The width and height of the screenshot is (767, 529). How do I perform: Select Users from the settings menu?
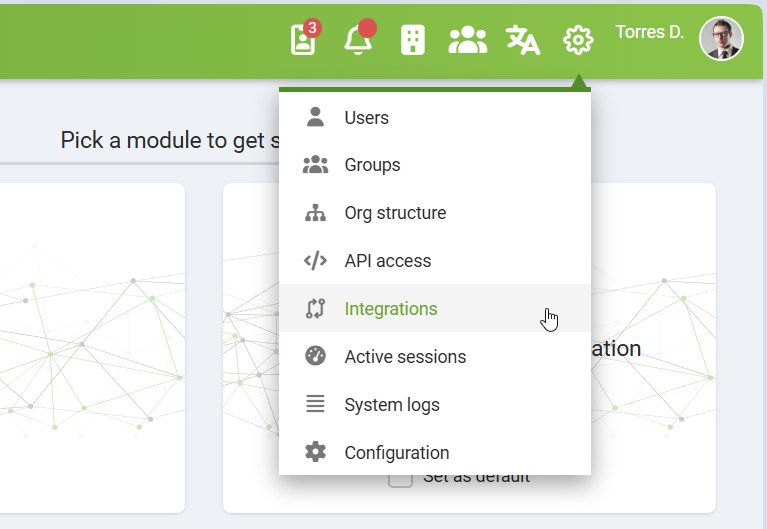366,117
